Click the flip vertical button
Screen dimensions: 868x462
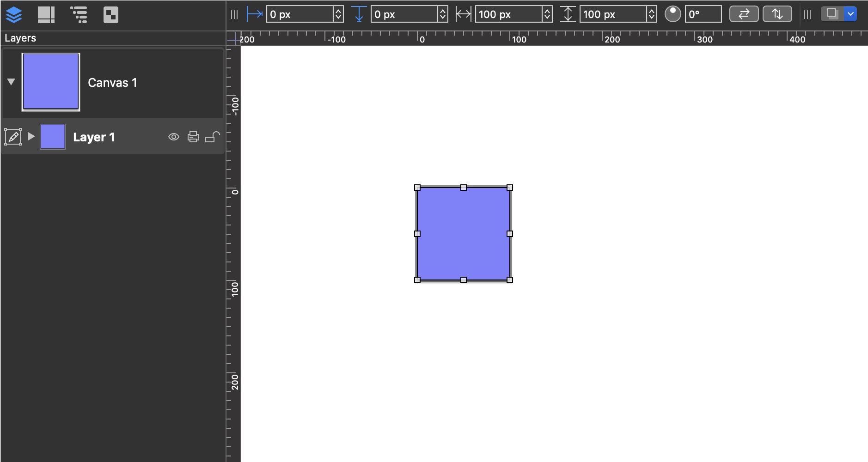pyautogui.click(x=777, y=14)
